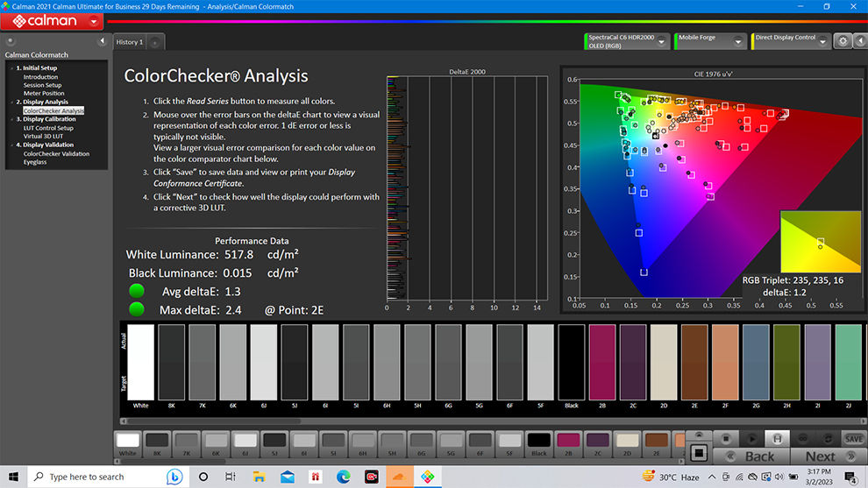Collapse the workflow sidebar arrow
Screen dimensions: 868x488
tap(102, 41)
